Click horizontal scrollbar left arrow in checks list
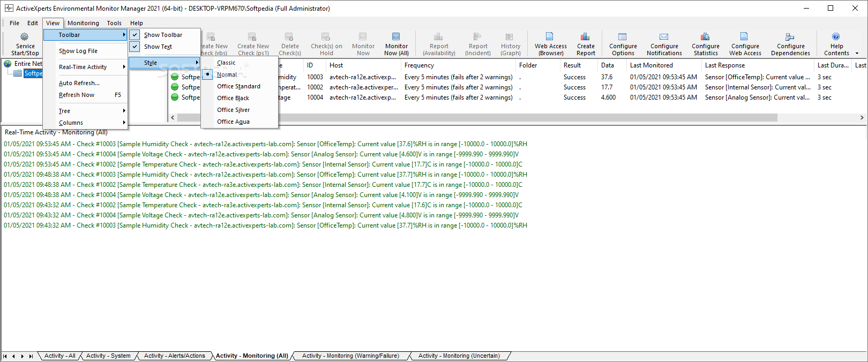 [x=173, y=117]
